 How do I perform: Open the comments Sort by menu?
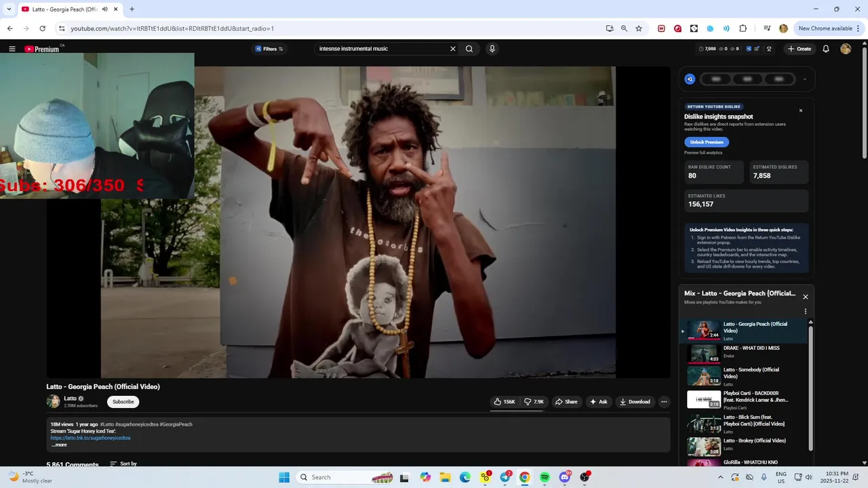(x=123, y=464)
